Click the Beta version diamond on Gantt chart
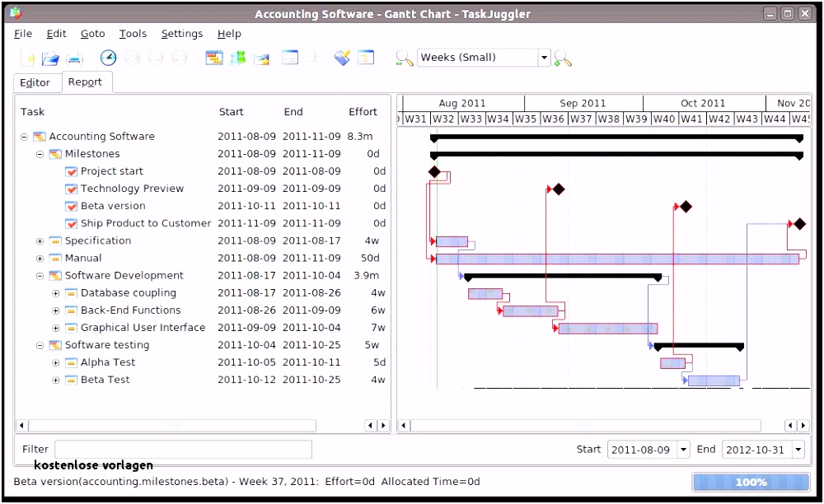This screenshot has height=504, width=824. pyautogui.click(x=686, y=207)
